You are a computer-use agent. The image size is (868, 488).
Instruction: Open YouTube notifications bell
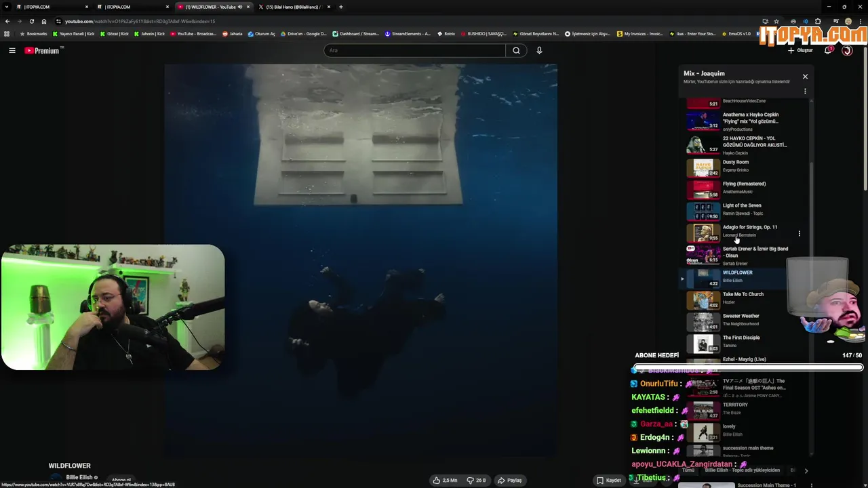(x=828, y=50)
